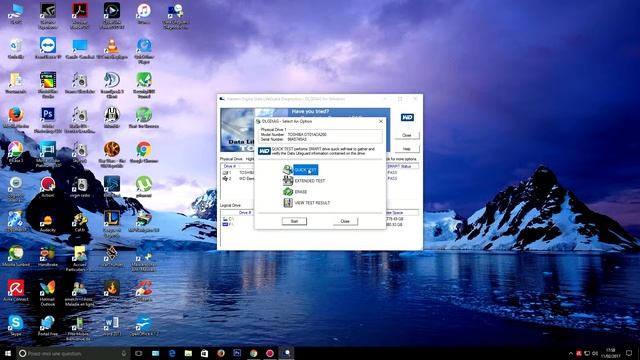This screenshot has width=640, height=360.
Task: Open the Mozilla Sunbird desktop shortcut
Action: click(x=16, y=256)
